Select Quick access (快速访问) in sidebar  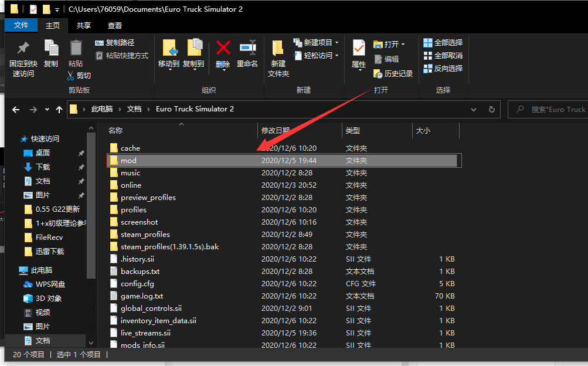40,139
